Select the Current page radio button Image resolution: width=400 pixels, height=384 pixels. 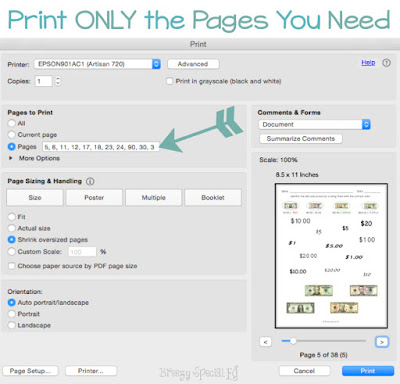tap(12, 135)
